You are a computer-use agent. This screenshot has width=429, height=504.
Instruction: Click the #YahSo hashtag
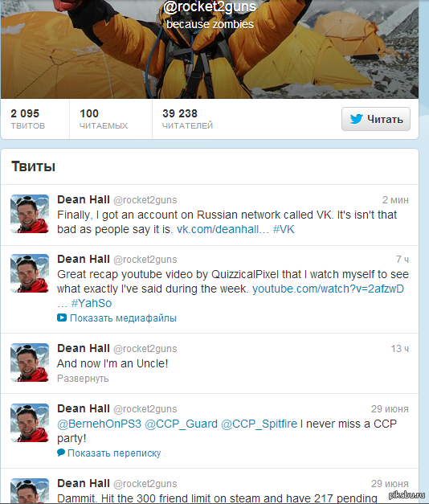pyautogui.click(x=92, y=303)
